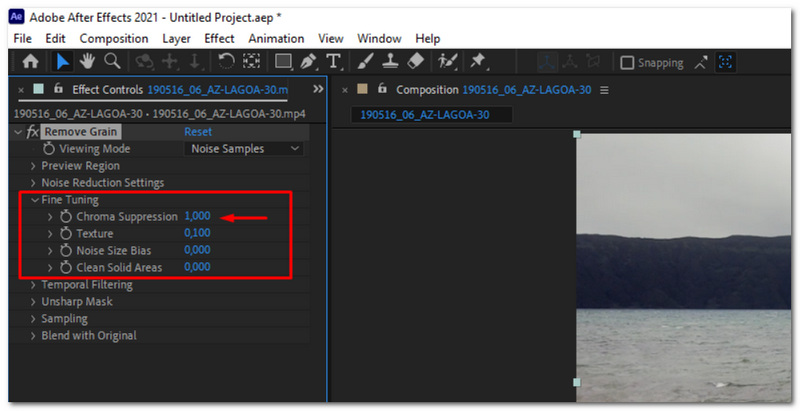Image resolution: width=800 pixels, height=411 pixels.
Task: Toggle the Composition panel lock icon
Action: 382,89
